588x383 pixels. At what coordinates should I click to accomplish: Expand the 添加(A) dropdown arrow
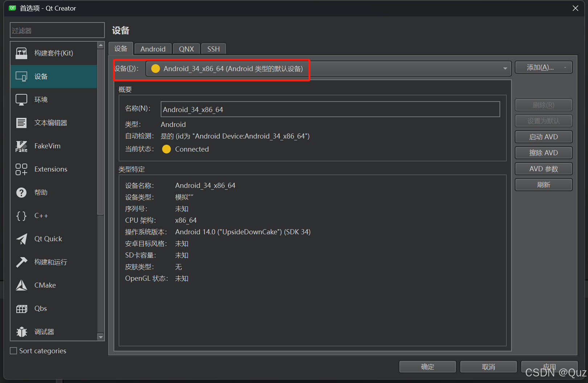(565, 67)
